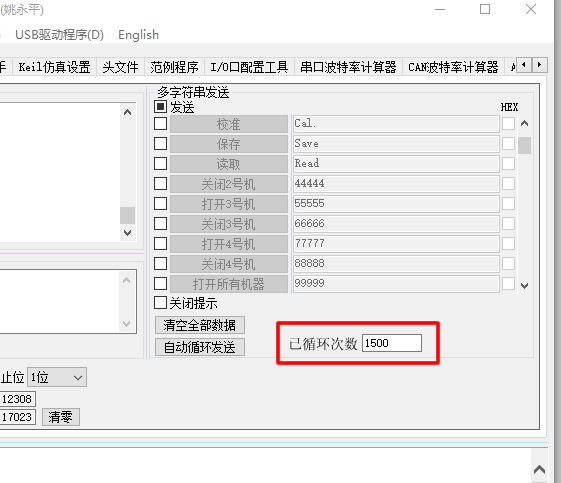Click the 77777 text field
This screenshot has height=483, width=561.
396,244
